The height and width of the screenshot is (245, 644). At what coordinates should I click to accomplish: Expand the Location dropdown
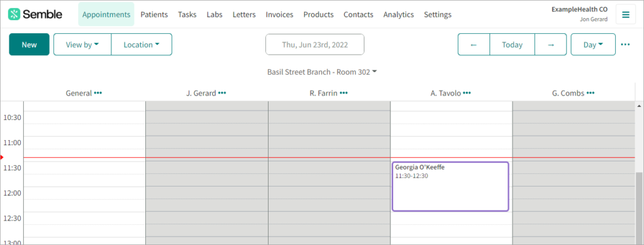pos(142,45)
